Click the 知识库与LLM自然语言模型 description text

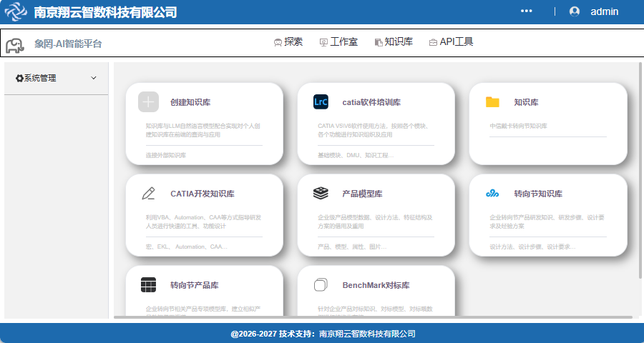[x=203, y=130]
